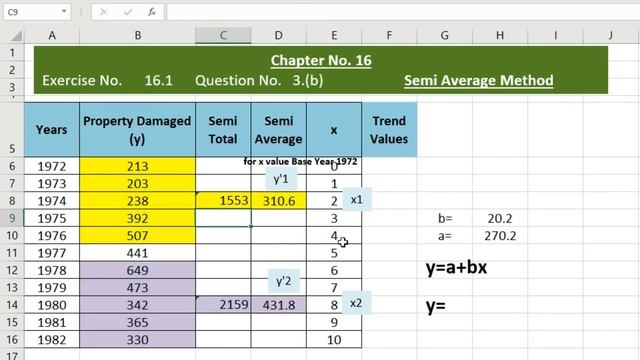Screen dimensions: 640x360
Task: Select the yellow cell with value 392
Action: pyautogui.click(x=138, y=218)
